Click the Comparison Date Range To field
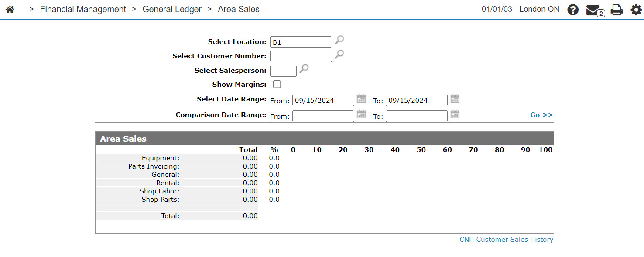 point(417,116)
